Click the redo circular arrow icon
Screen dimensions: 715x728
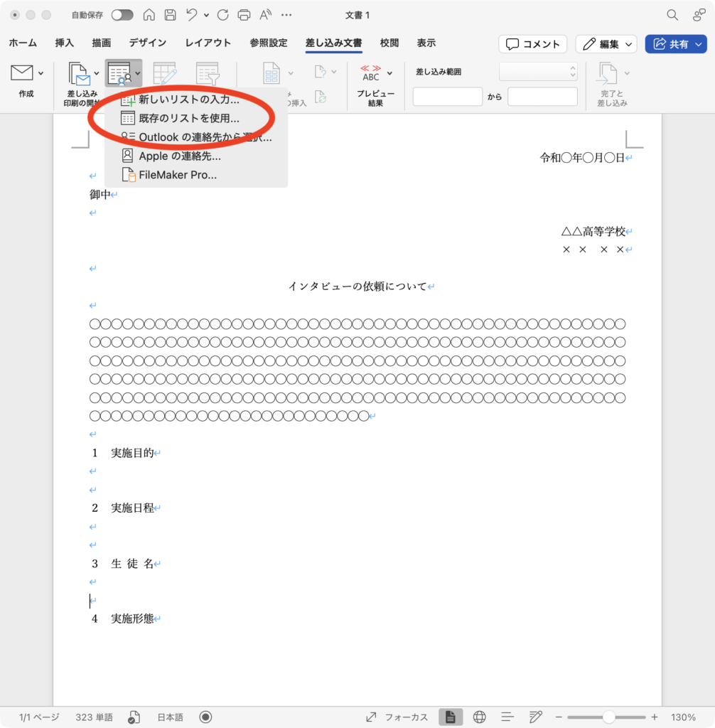222,15
